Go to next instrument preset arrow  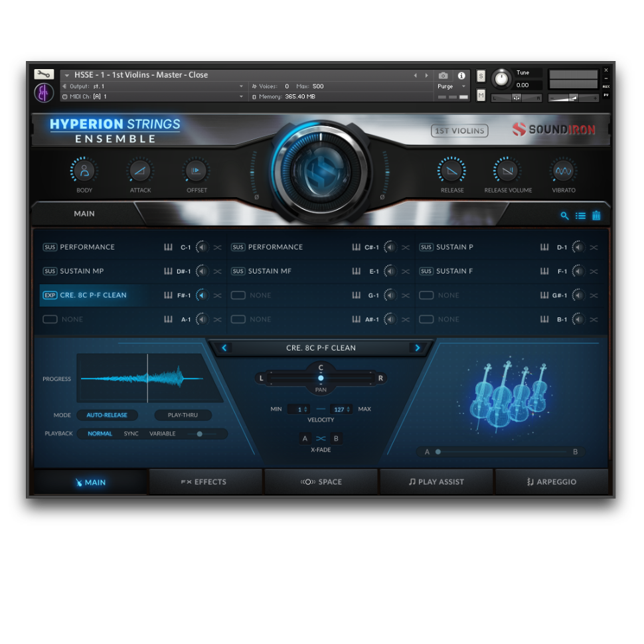(427, 76)
